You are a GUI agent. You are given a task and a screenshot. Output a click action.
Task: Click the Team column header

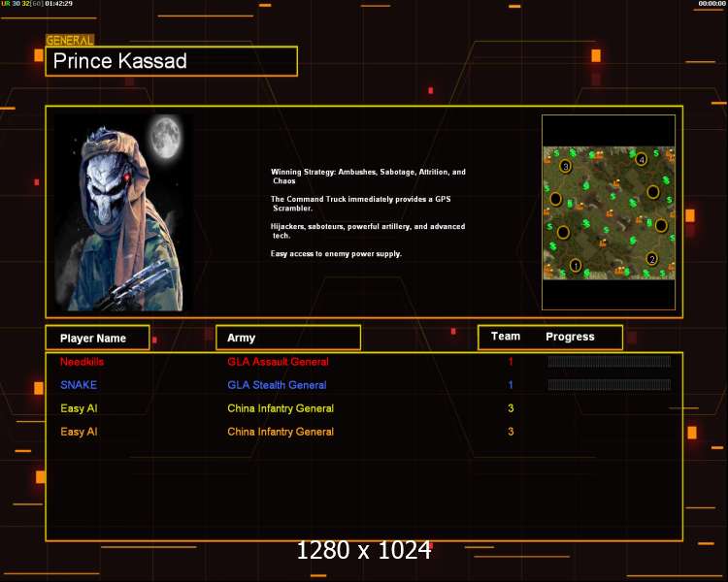pos(506,337)
